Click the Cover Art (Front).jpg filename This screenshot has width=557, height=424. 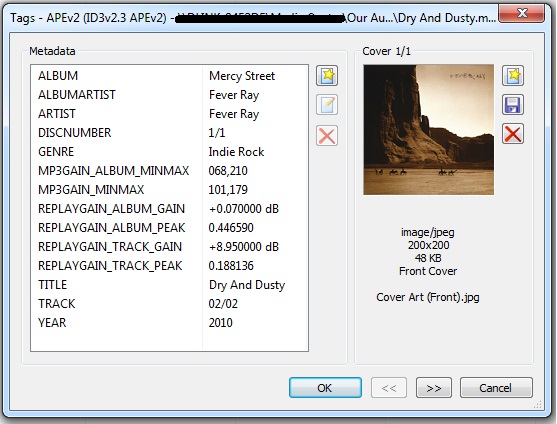[x=428, y=297]
